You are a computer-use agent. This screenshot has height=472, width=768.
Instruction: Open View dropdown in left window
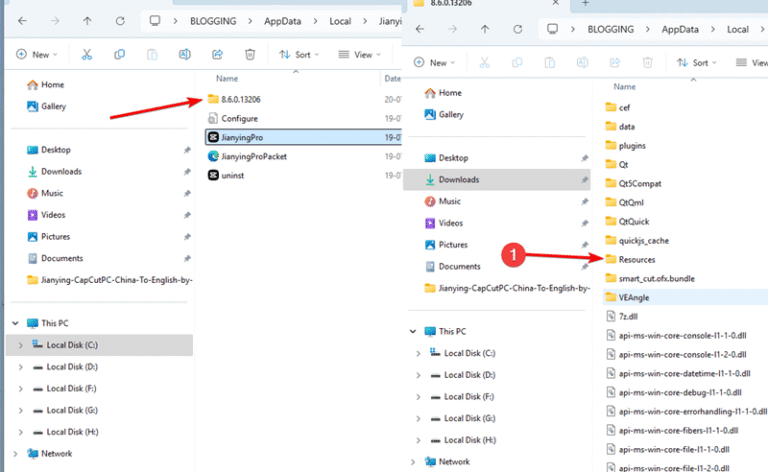tap(360, 54)
